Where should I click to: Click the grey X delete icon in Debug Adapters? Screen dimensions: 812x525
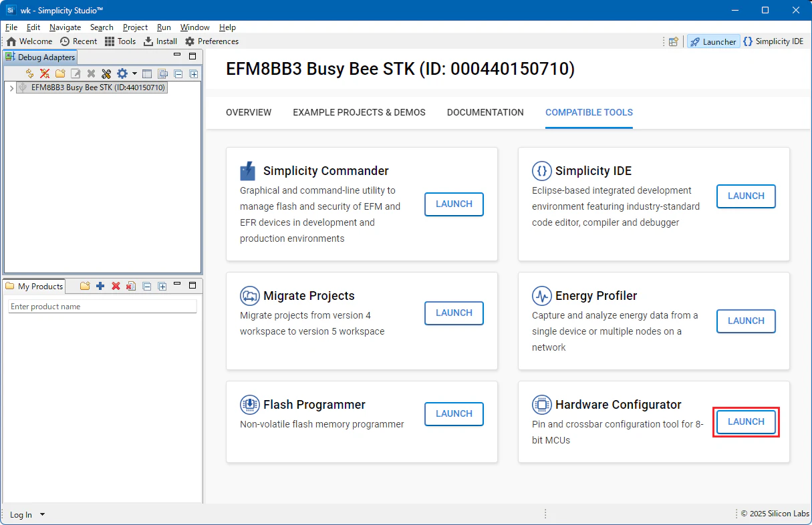coord(91,73)
